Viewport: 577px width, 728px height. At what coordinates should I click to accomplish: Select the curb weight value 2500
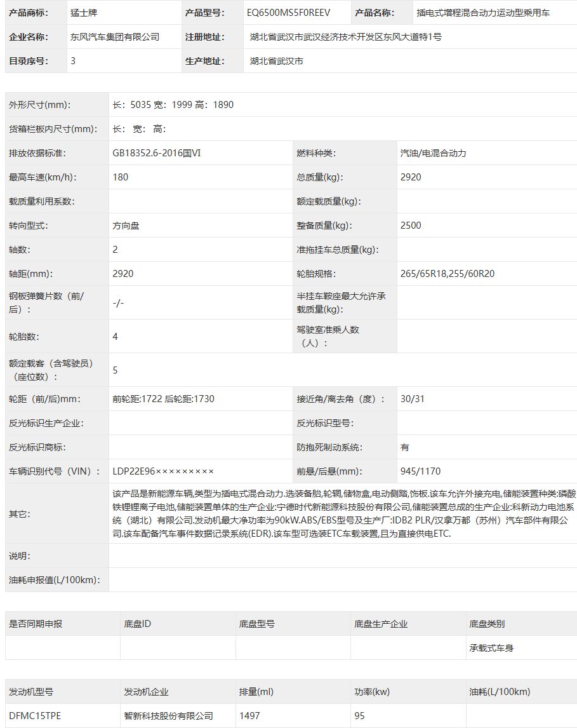(411, 226)
